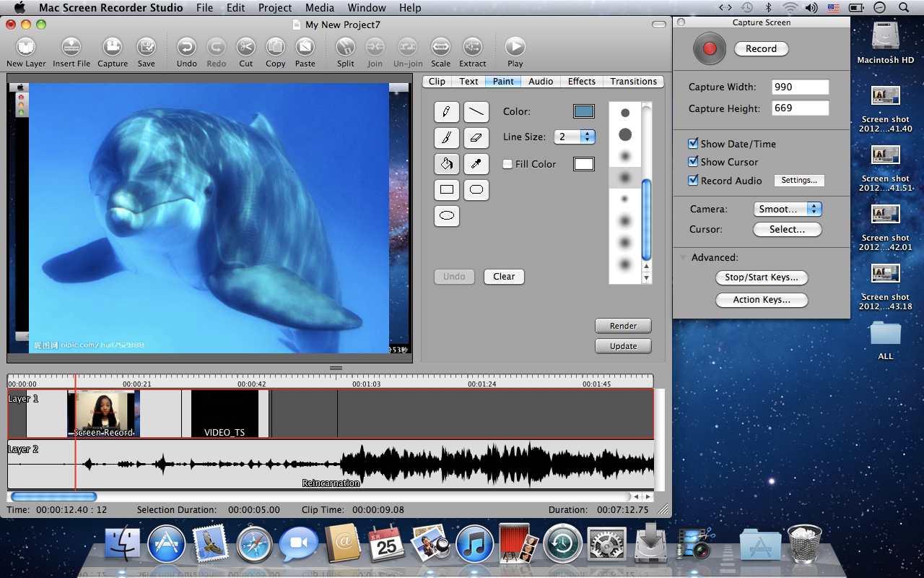Viewport: 924px width, 578px height.
Task: Uncheck Show Date/Time option
Action: (693, 144)
